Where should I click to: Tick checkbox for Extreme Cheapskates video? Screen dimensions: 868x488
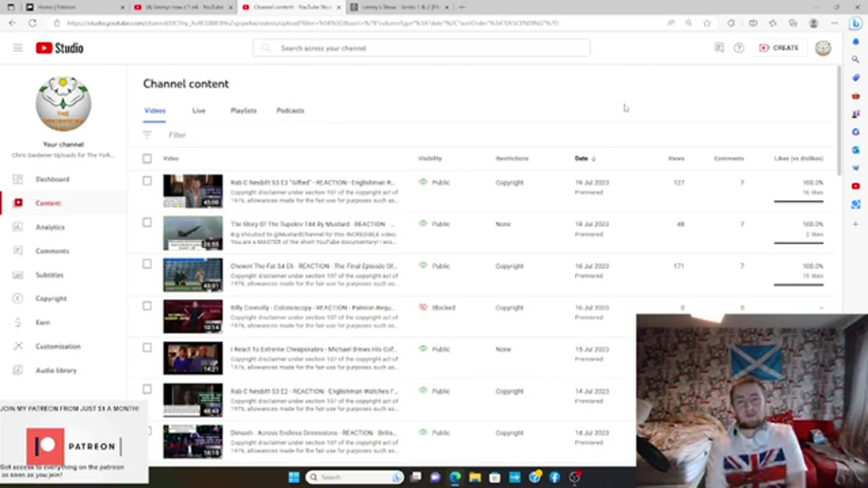point(147,348)
